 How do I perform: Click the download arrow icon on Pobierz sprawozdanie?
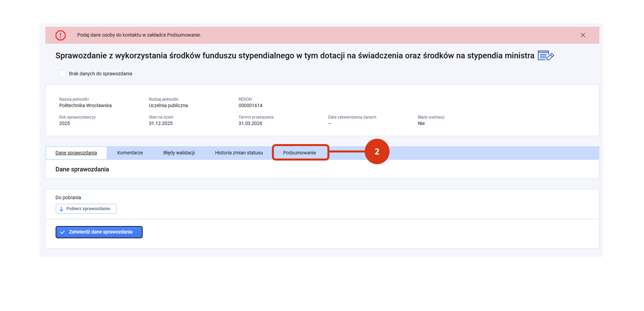coord(61,209)
